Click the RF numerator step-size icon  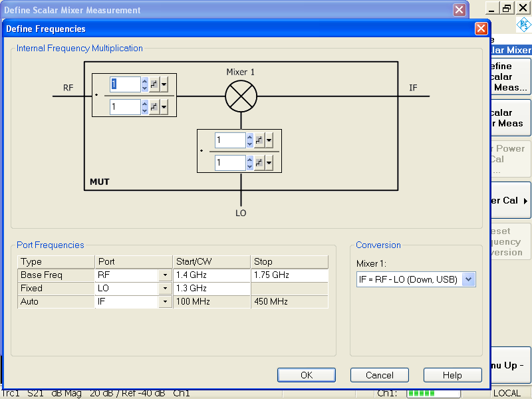[154, 84]
